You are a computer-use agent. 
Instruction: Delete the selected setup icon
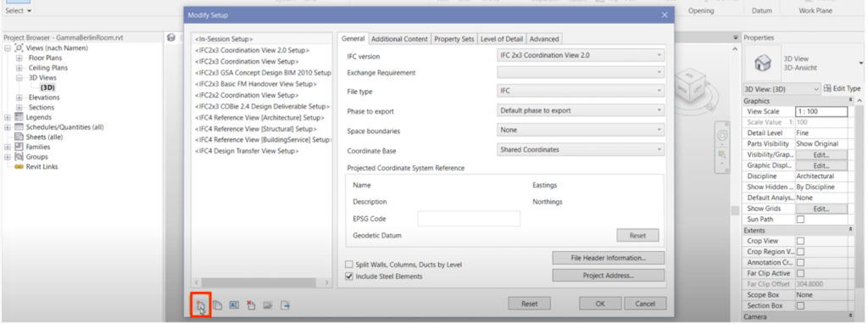[251, 304]
